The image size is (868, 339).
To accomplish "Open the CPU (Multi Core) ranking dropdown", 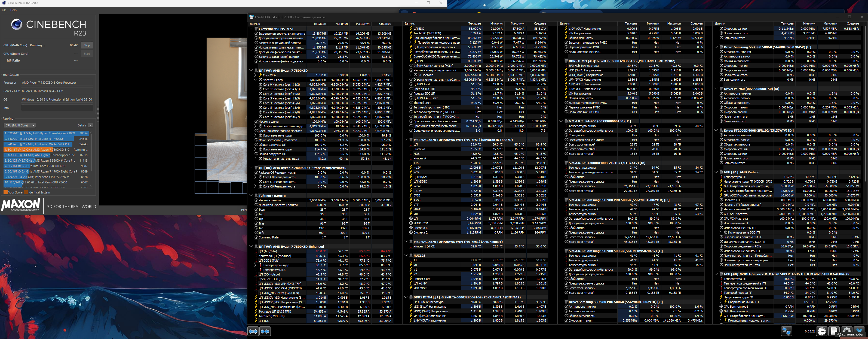I will coord(20,125).
